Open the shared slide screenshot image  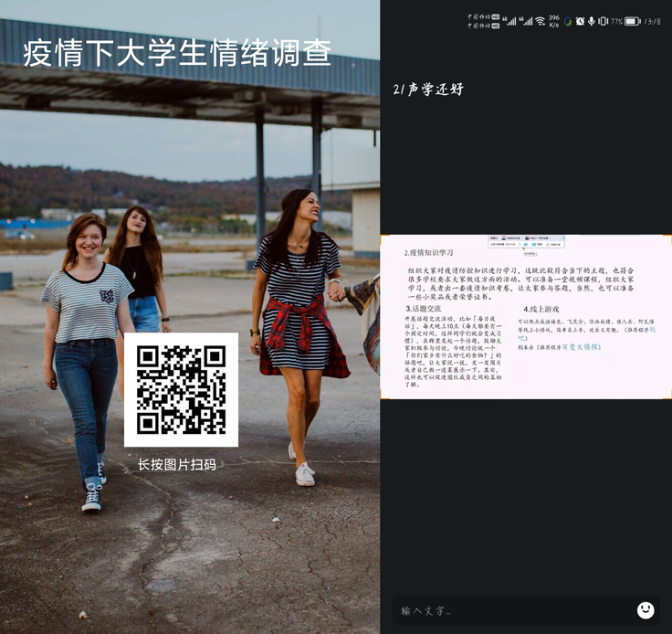point(526,316)
